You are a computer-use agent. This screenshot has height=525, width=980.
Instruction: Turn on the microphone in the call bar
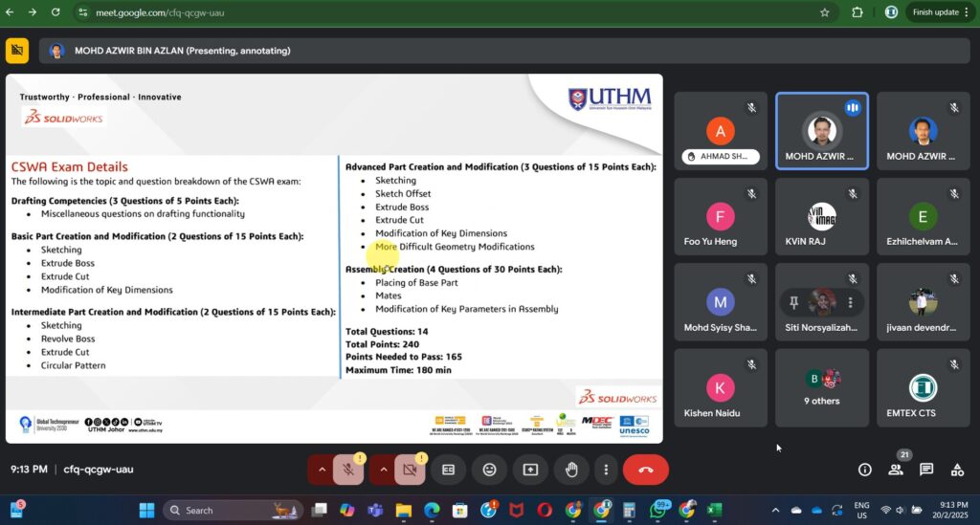pyautogui.click(x=349, y=470)
